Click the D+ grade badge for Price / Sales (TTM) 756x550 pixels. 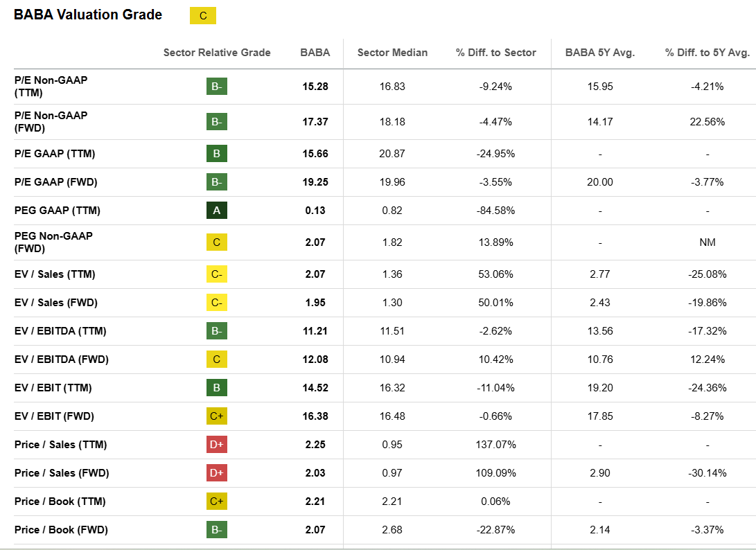217,445
